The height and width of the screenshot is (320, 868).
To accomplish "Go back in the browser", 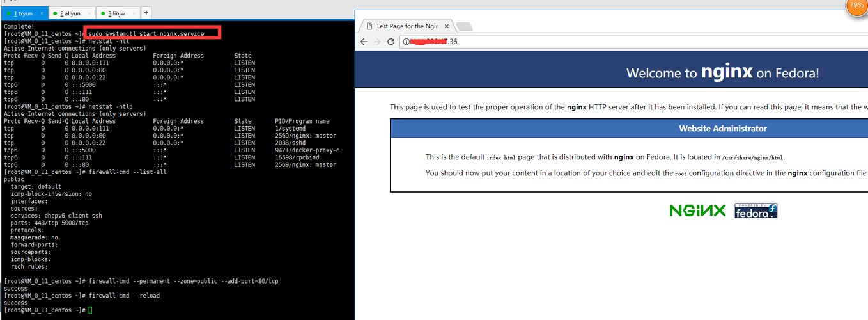I will (x=364, y=42).
